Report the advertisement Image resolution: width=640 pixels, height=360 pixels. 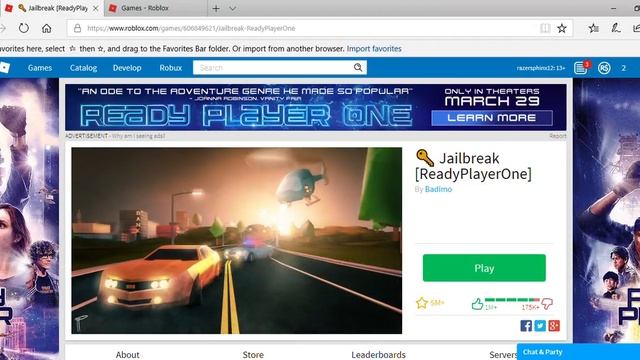(x=558, y=136)
